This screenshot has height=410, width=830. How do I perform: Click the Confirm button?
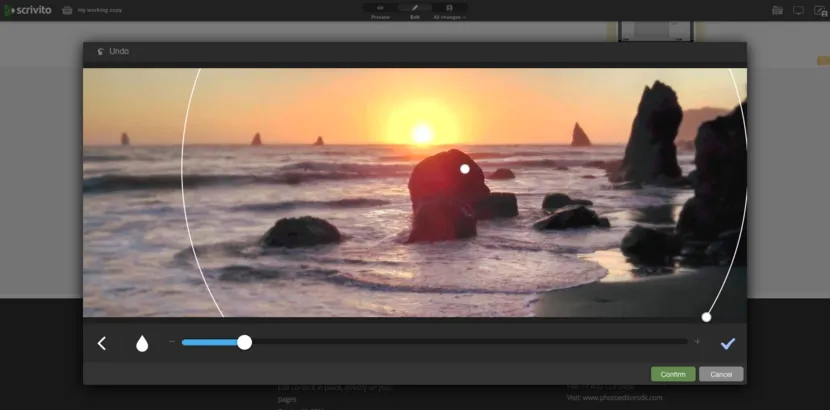pos(673,374)
